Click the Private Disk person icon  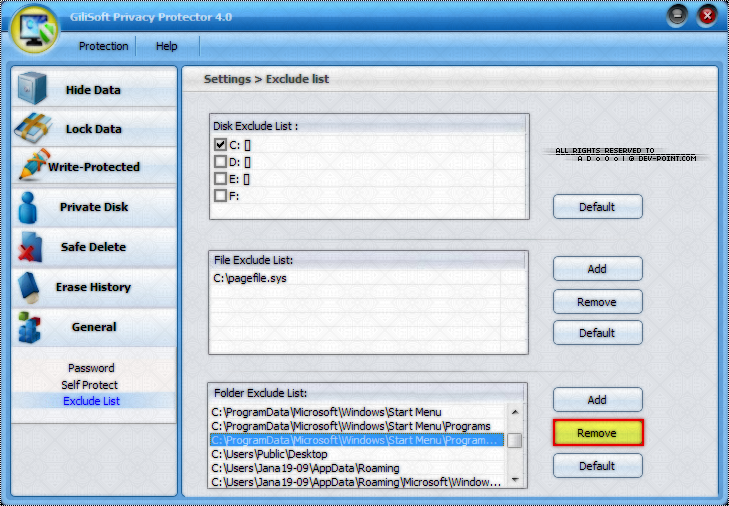[28, 207]
